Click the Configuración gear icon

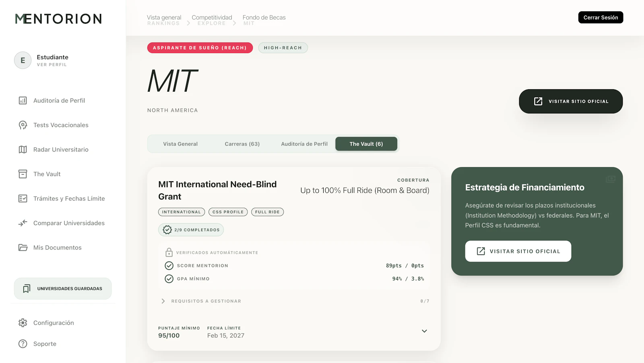coord(23,323)
